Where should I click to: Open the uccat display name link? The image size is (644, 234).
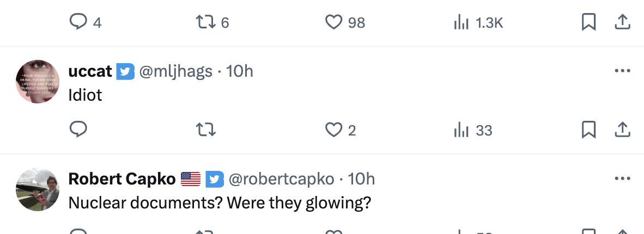(x=90, y=71)
